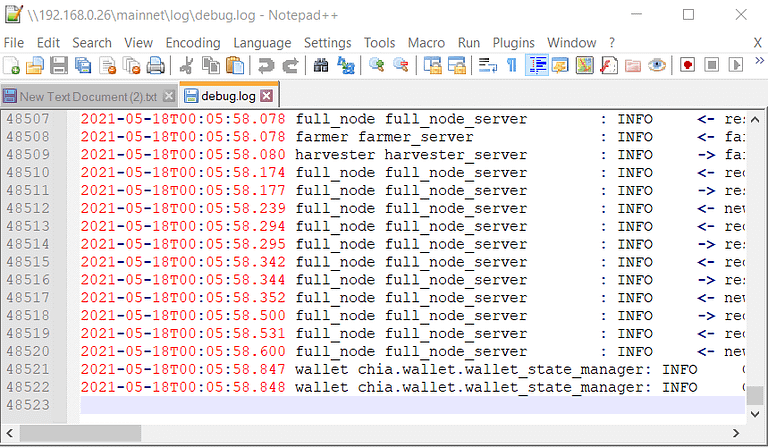The width and height of the screenshot is (768, 448).
Task: Print the document using printer icon
Action: [156, 65]
